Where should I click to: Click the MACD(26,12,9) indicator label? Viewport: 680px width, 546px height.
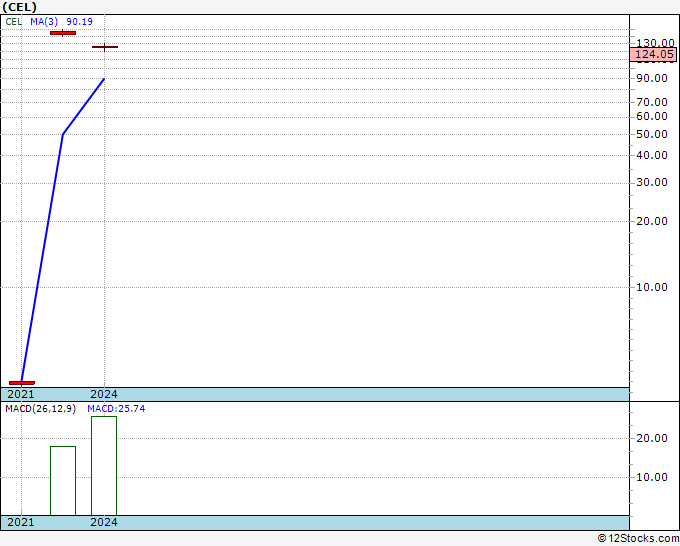pyautogui.click(x=40, y=409)
